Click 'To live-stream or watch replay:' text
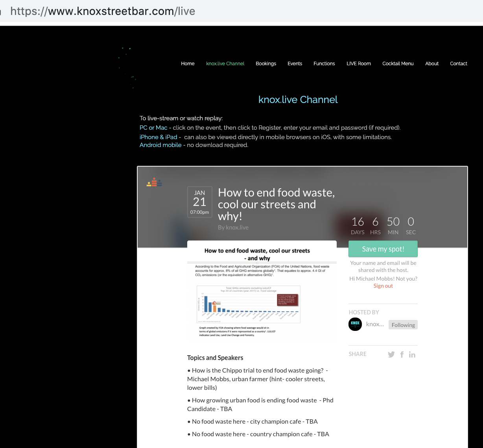This screenshot has width=483, height=448. tap(181, 118)
